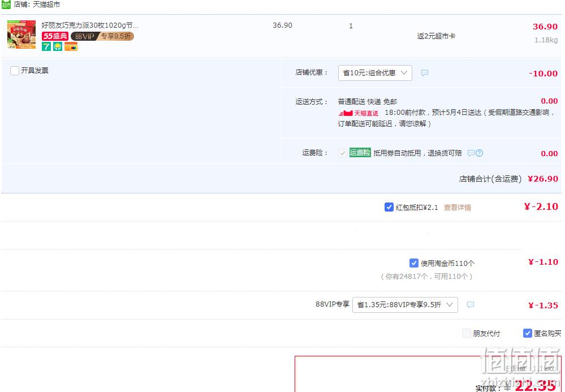
Task: Click the 店铺合计 total ¥26.90
Action: point(542,179)
